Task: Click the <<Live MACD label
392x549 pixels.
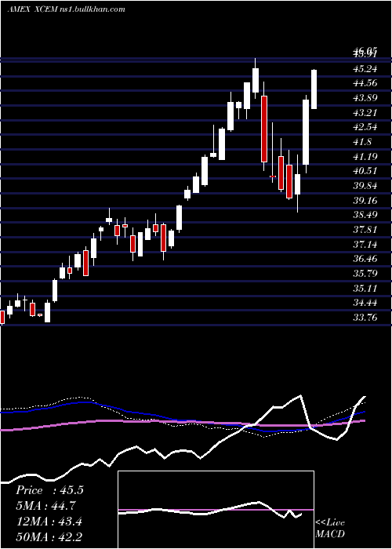Action: coord(330,528)
